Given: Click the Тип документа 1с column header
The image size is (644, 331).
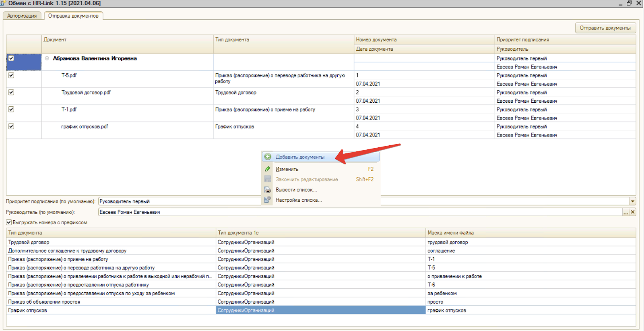Looking at the screenshot, I should (x=321, y=233).
